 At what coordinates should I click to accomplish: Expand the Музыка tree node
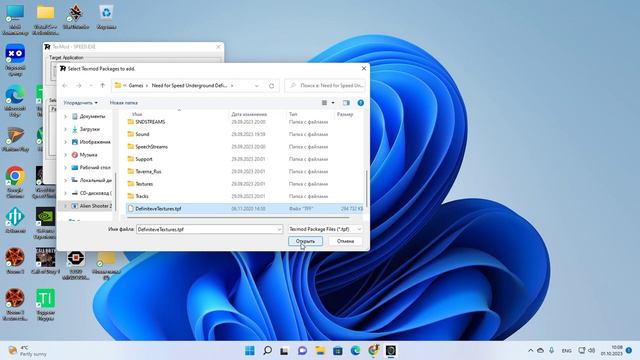[65, 155]
